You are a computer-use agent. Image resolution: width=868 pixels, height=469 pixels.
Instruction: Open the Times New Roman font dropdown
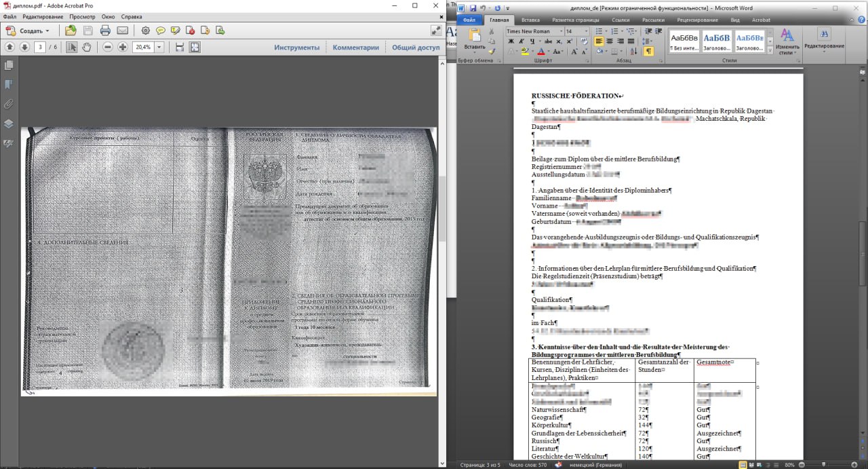tap(561, 31)
